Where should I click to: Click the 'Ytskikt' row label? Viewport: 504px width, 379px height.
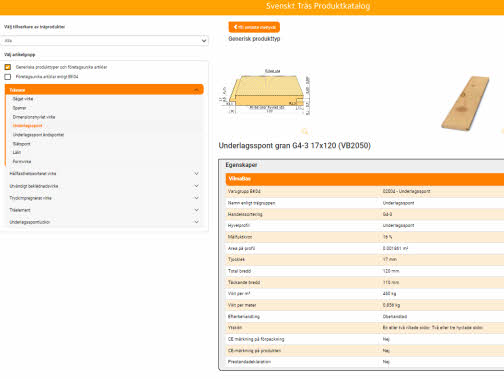[x=235, y=328]
